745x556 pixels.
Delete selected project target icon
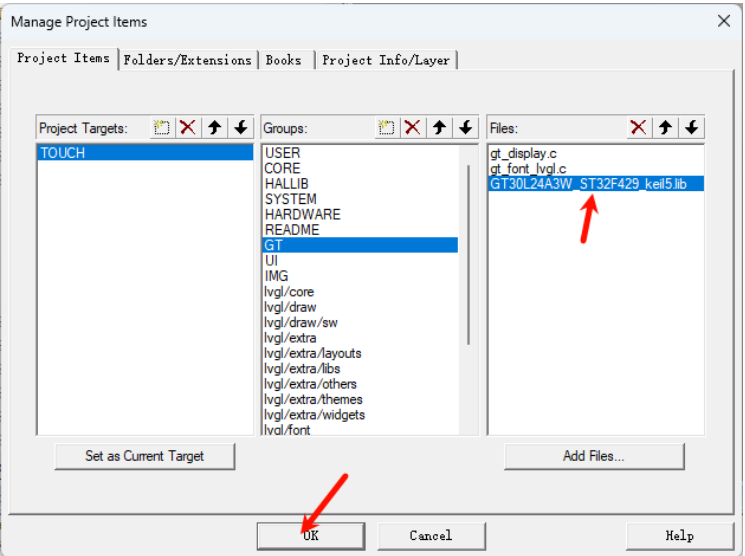(188, 127)
